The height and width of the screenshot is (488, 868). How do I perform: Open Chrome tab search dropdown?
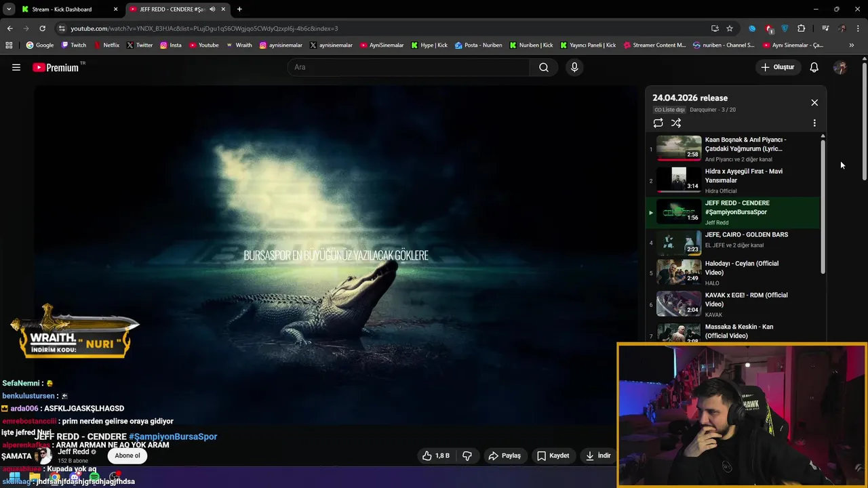click(x=8, y=9)
